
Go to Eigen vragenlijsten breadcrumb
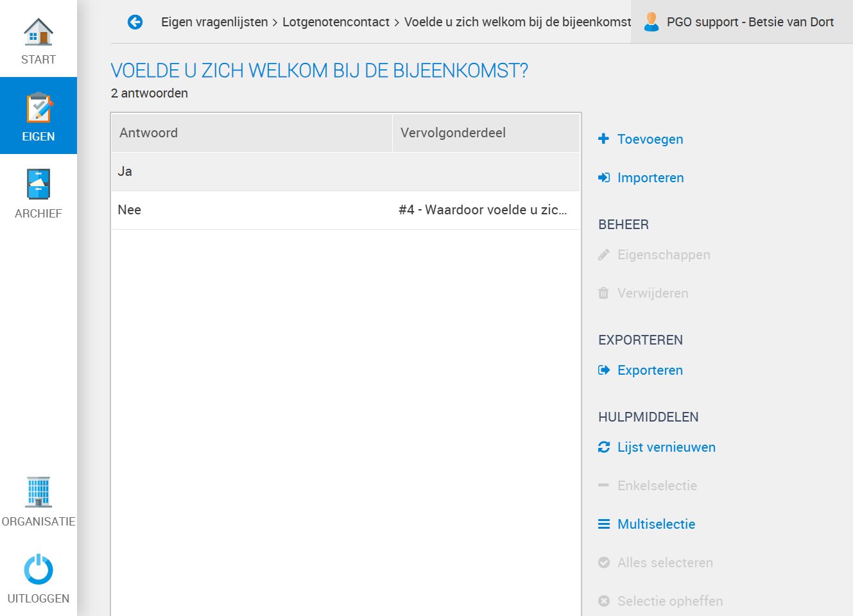[x=214, y=22]
